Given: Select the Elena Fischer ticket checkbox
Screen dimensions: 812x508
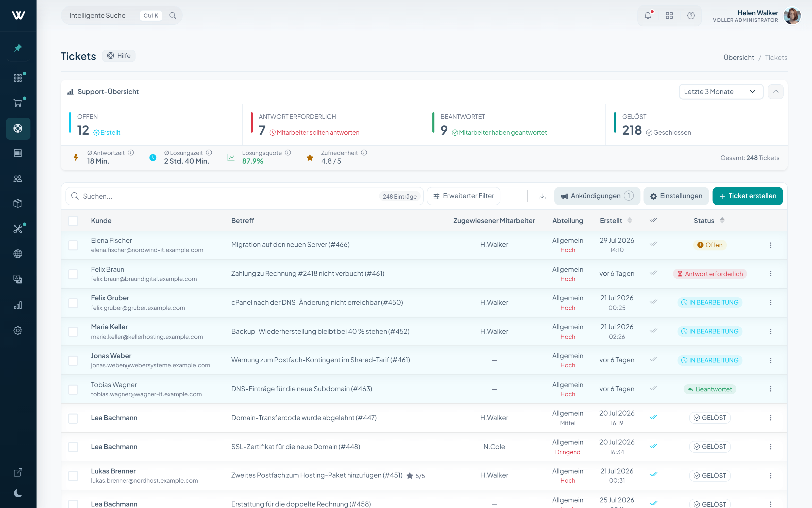Looking at the screenshot, I should point(73,245).
